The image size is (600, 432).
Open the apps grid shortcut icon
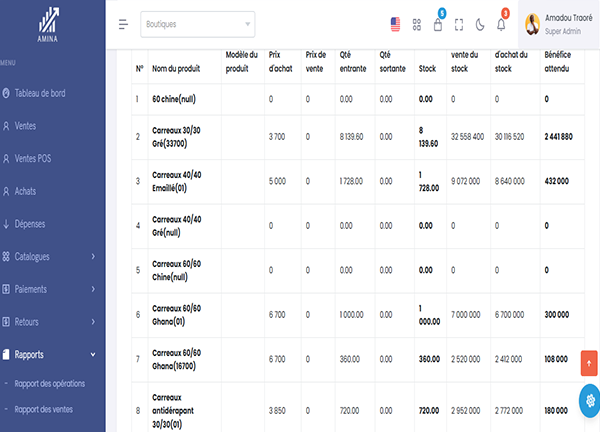pyautogui.click(x=417, y=24)
